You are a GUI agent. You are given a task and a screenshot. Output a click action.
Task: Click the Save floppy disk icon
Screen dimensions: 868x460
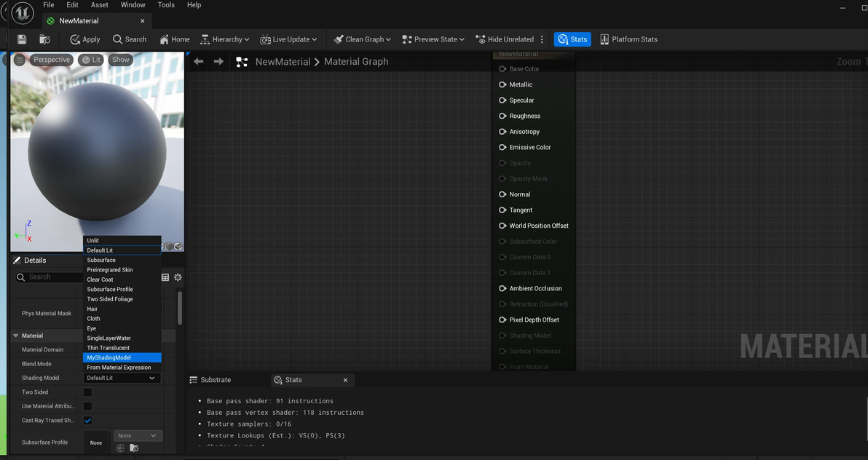click(22, 39)
